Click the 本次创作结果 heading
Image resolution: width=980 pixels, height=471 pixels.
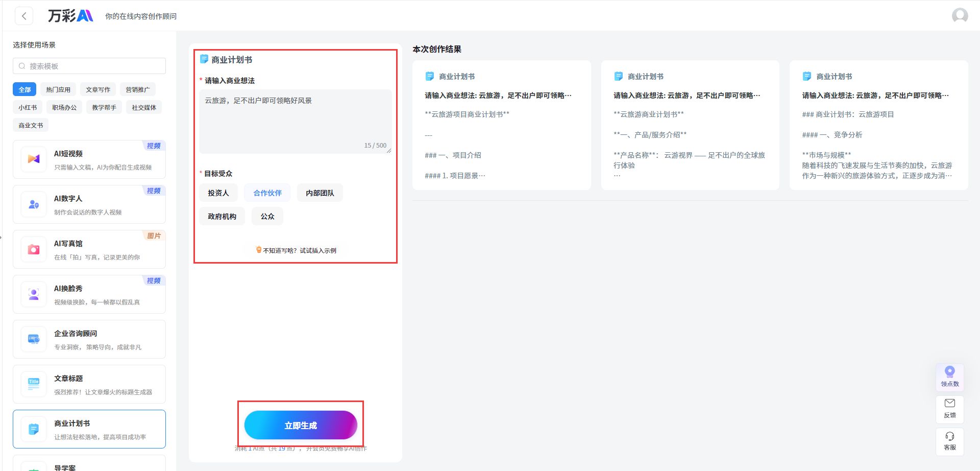437,49
